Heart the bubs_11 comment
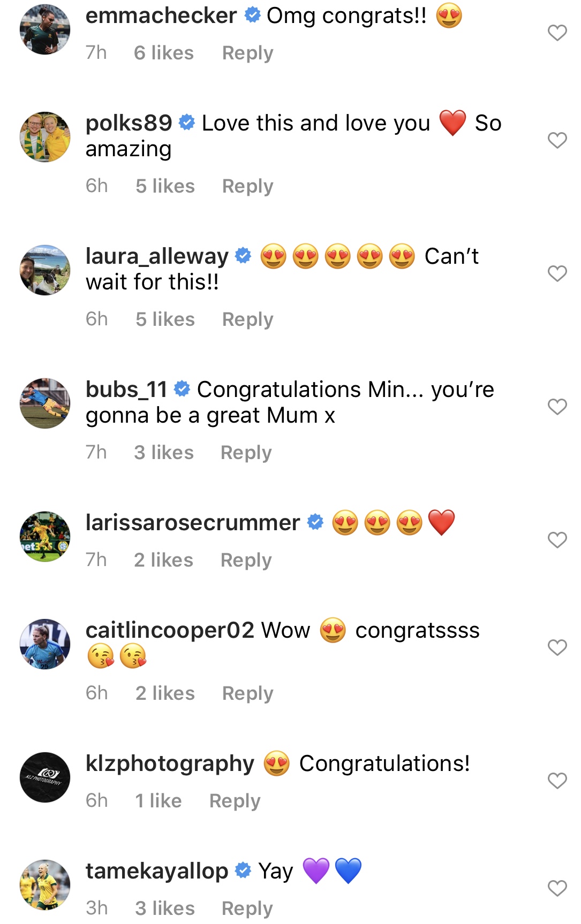This screenshot has height=924, width=581. 557,407
